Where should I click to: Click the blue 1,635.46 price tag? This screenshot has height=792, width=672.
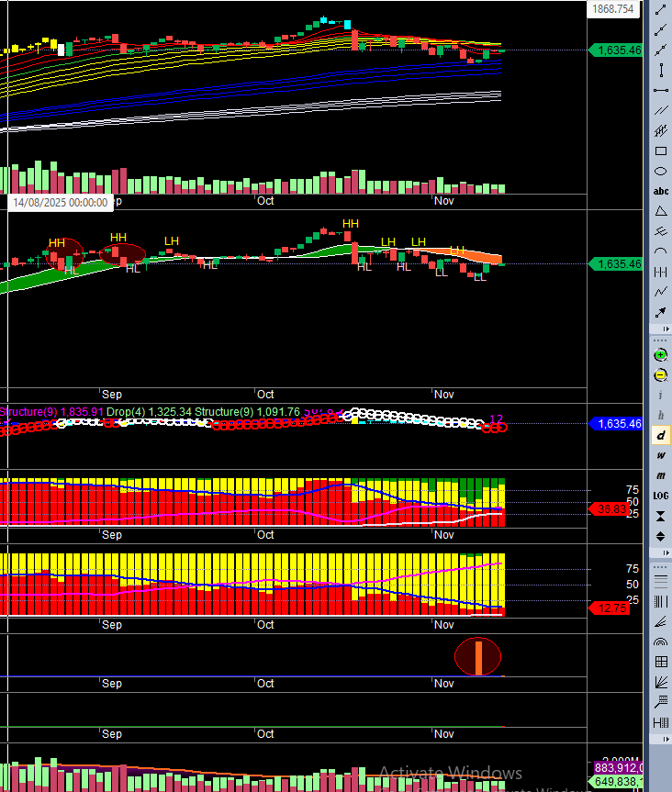[616, 424]
